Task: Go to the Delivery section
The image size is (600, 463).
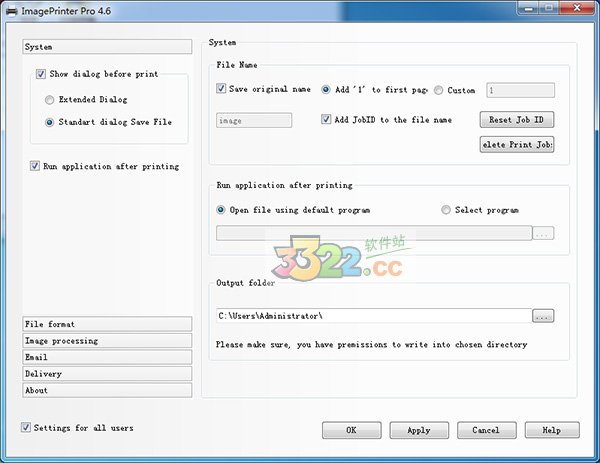Action: point(107,374)
